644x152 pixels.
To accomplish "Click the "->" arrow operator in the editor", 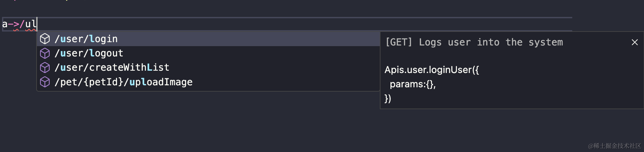I will tap(13, 24).
